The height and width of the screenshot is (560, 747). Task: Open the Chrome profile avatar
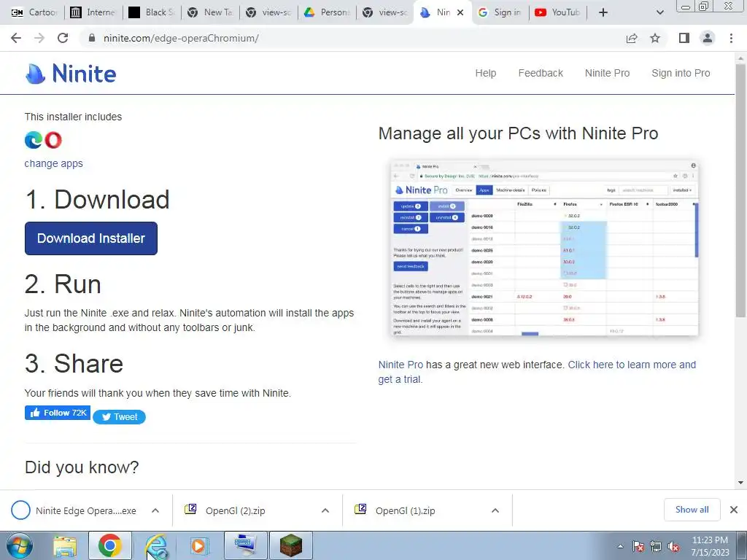tap(708, 38)
